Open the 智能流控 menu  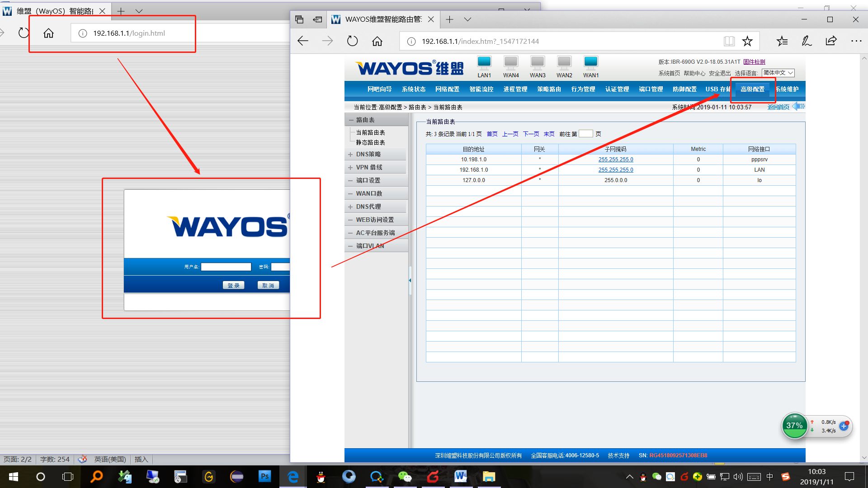pos(481,89)
